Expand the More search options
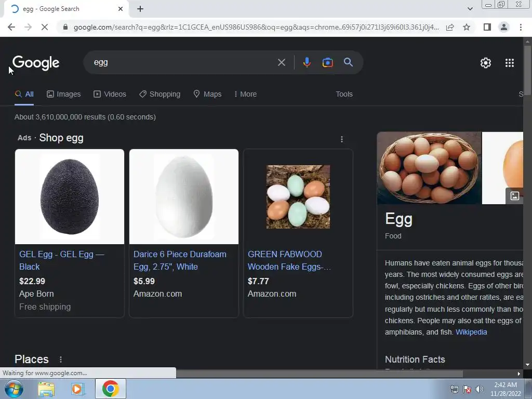 point(245,95)
